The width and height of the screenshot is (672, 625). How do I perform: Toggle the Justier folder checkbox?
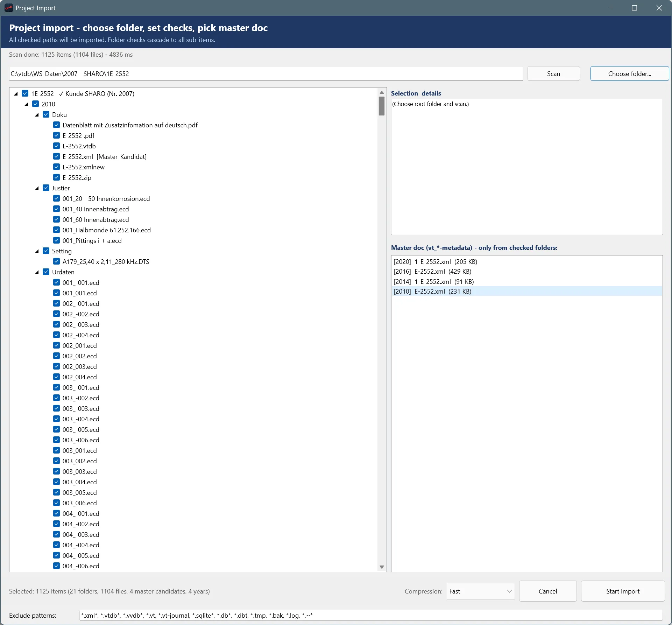[46, 188]
